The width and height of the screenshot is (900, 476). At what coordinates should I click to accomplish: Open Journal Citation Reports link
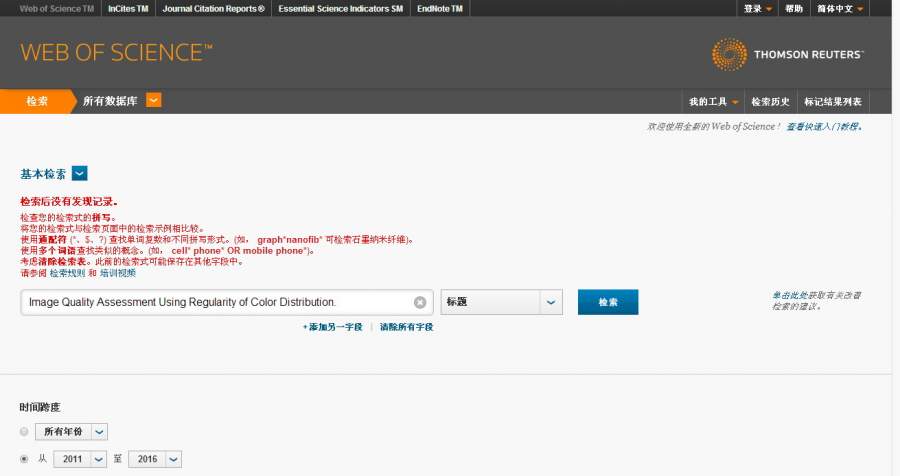click(214, 9)
